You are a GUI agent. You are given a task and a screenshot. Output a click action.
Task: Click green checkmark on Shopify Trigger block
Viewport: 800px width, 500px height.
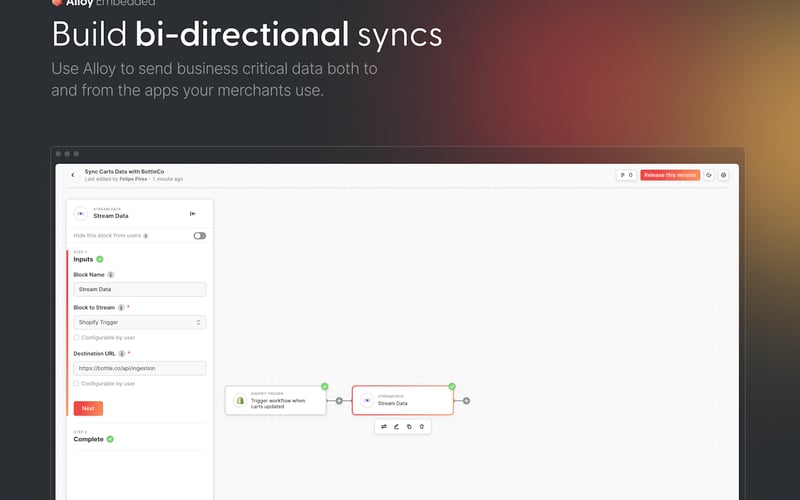click(x=324, y=386)
